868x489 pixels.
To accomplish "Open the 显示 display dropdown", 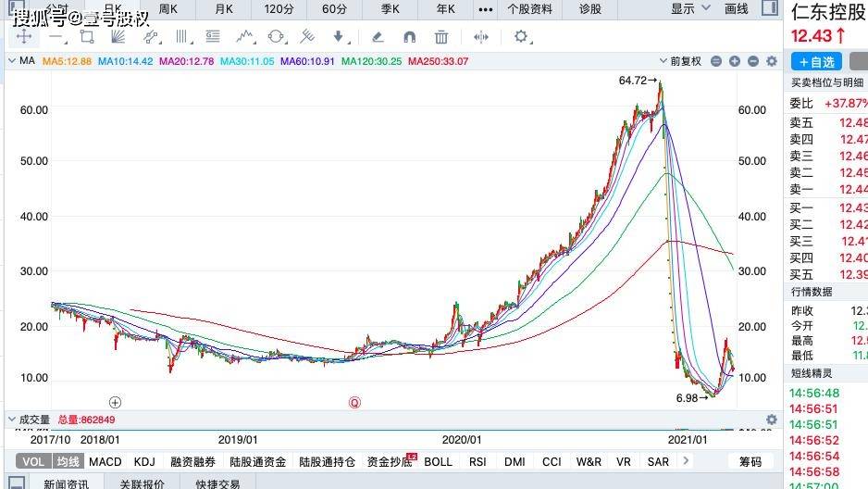I will [x=689, y=9].
